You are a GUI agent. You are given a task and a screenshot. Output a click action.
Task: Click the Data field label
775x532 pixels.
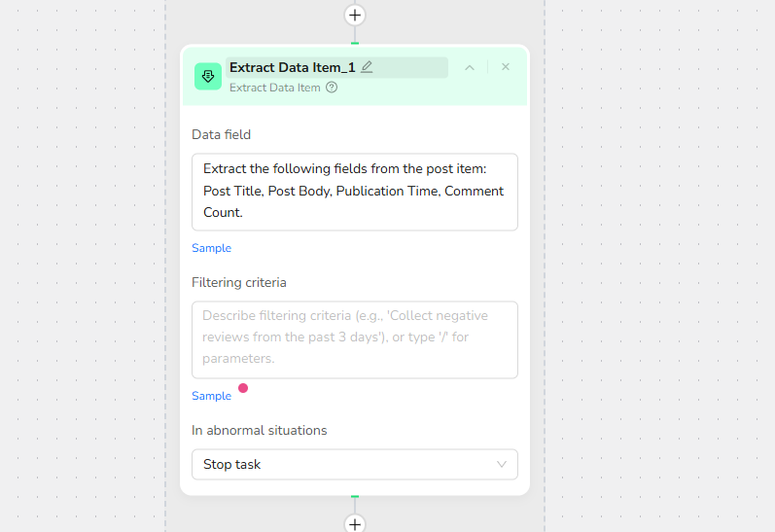pyautogui.click(x=221, y=134)
